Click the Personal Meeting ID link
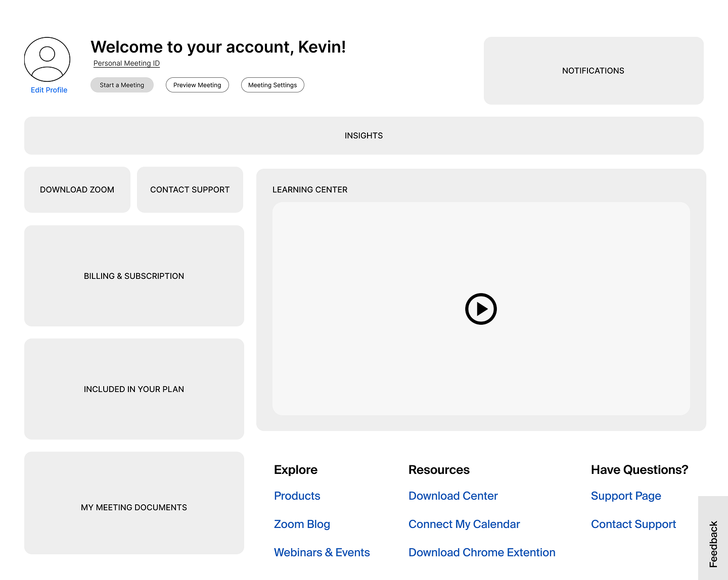This screenshot has height=580, width=728. pos(126,63)
